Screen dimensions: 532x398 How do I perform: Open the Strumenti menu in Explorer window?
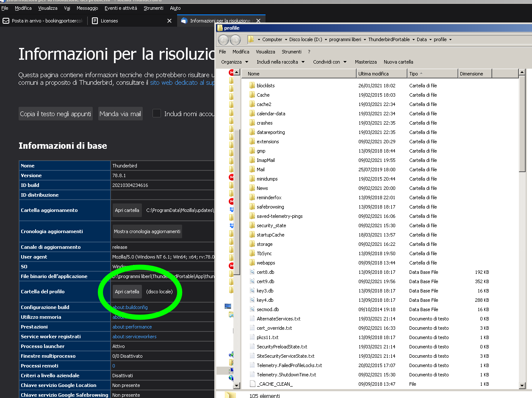[x=291, y=52]
